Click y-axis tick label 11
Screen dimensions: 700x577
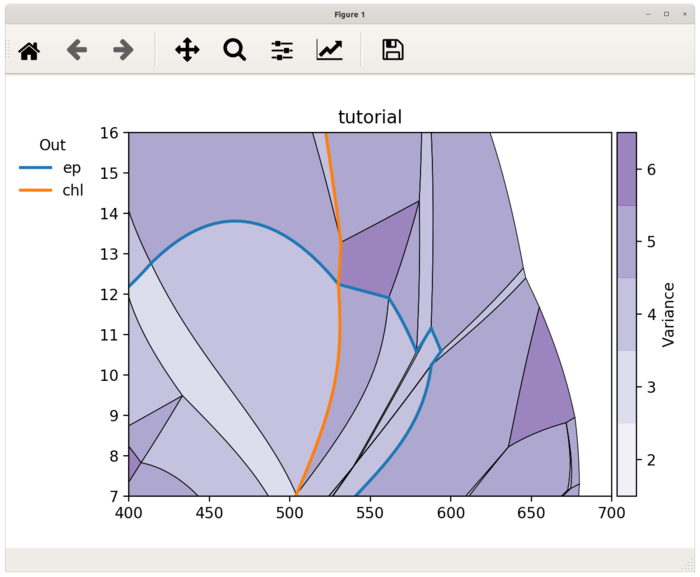point(109,334)
